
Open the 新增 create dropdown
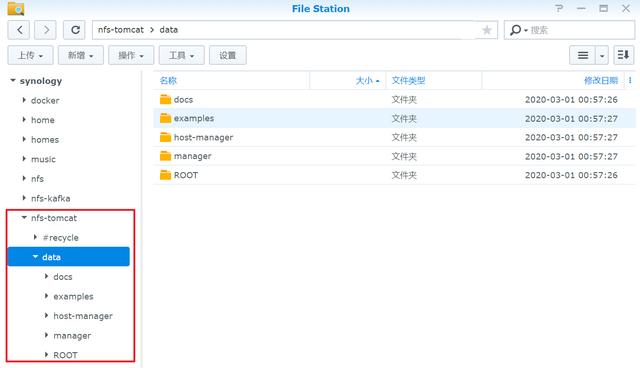coord(81,55)
